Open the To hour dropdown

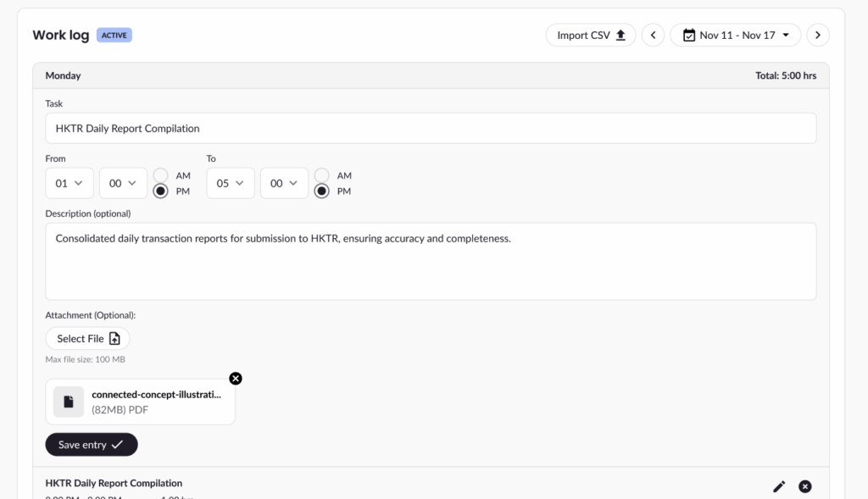point(231,183)
